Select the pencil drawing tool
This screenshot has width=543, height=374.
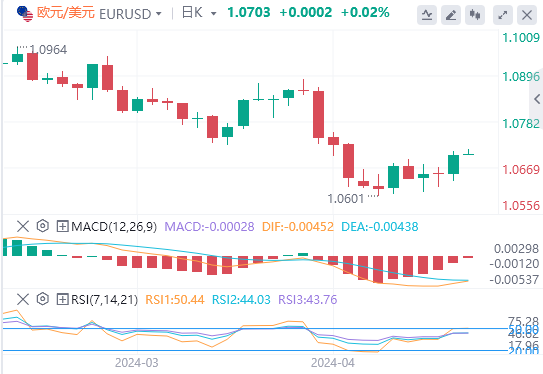click(451, 15)
